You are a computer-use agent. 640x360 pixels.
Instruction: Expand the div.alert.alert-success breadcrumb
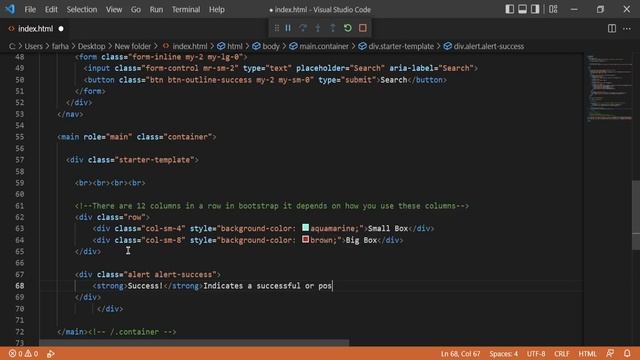point(489,46)
